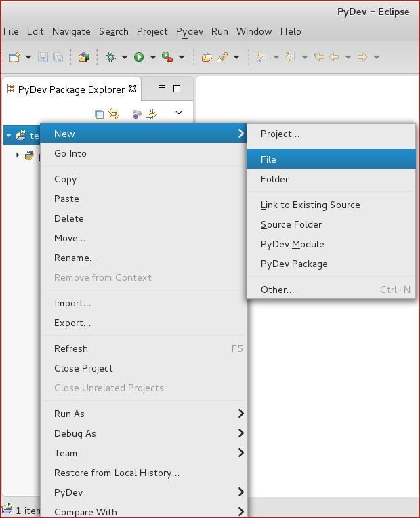Click the grey spheres explorer icon
This screenshot has width=420, height=518.
(x=137, y=115)
